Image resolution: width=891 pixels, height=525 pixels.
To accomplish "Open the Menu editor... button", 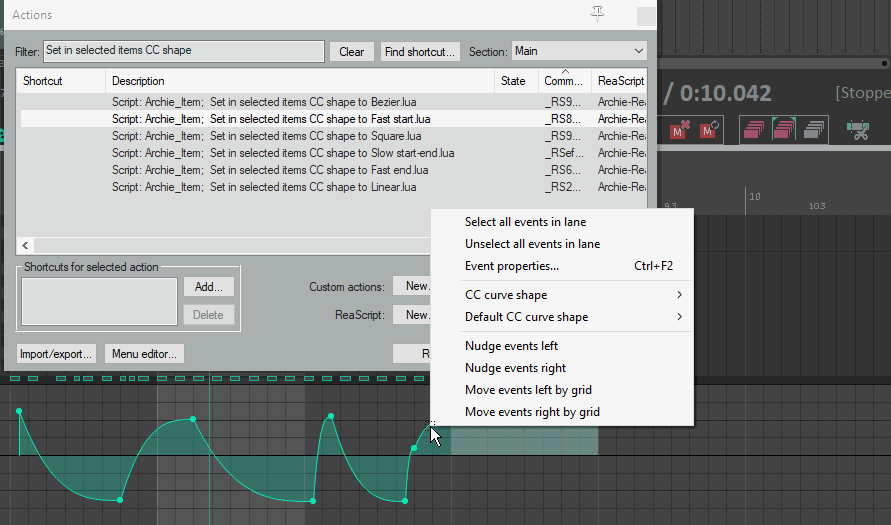I will pyautogui.click(x=144, y=354).
